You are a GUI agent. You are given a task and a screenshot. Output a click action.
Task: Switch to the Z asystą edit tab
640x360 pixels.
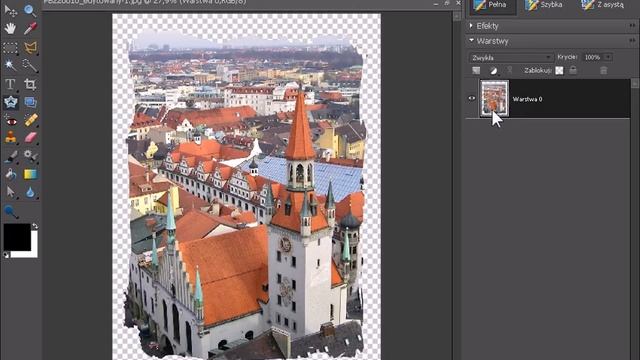(x=603, y=5)
